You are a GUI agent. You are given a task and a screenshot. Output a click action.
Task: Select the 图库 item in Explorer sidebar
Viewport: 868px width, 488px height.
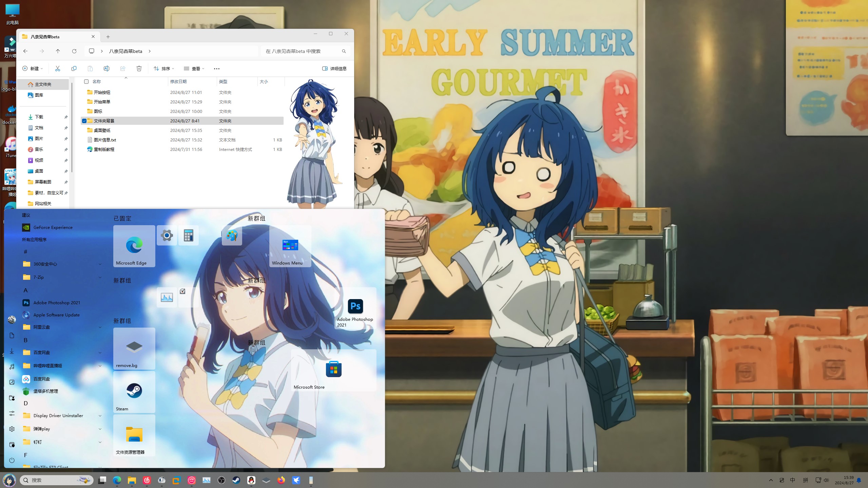click(x=39, y=95)
